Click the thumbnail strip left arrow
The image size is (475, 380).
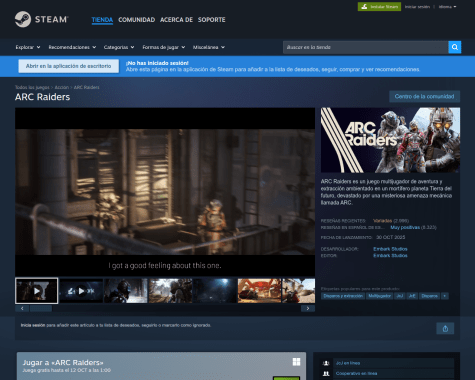tap(22, 308)
